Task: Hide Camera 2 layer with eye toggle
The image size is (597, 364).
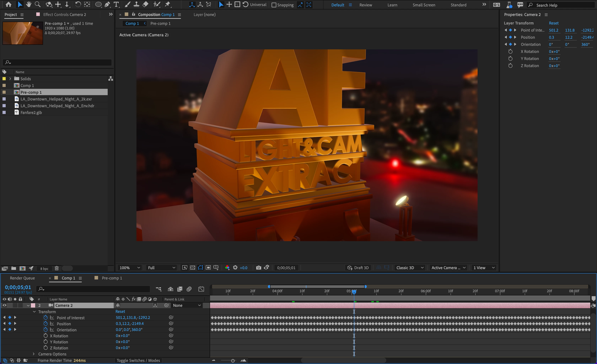Action: click(4, 305)
